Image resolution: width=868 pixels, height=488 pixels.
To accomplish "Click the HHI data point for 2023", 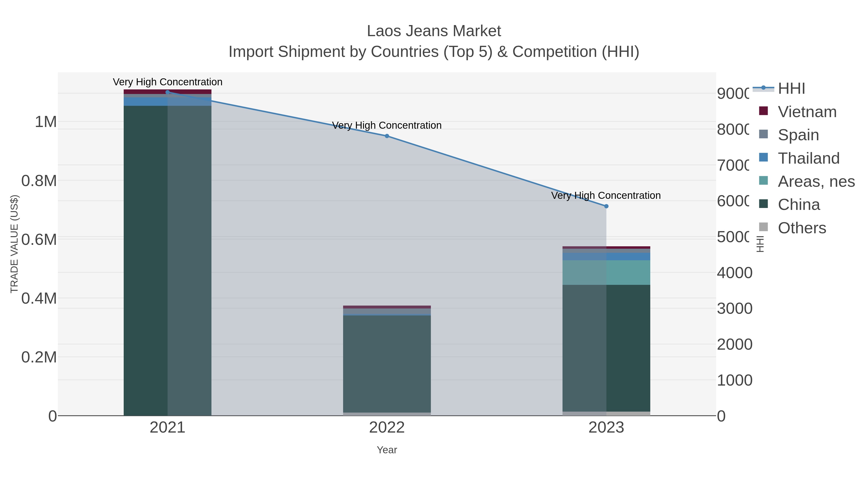I will pos(606,206).
